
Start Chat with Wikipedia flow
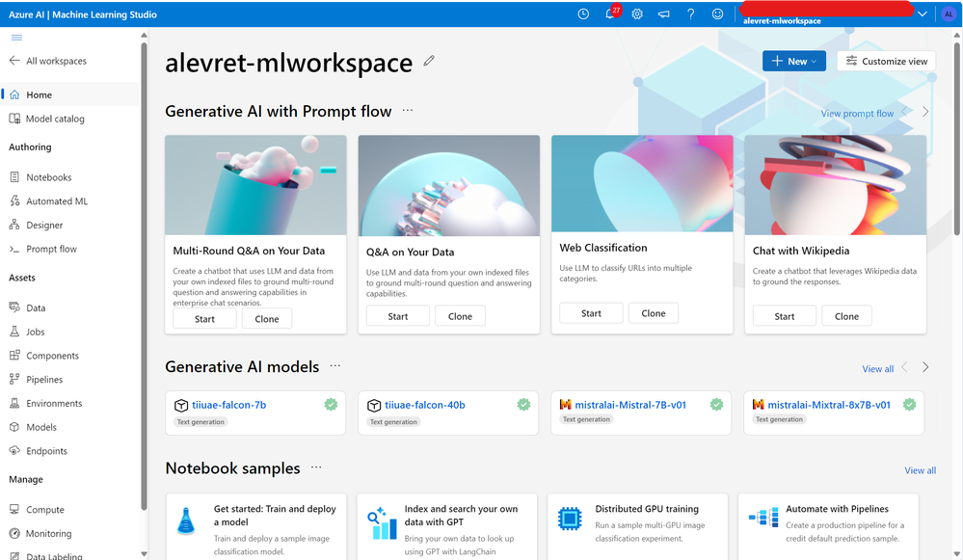(x=785, y=316)
